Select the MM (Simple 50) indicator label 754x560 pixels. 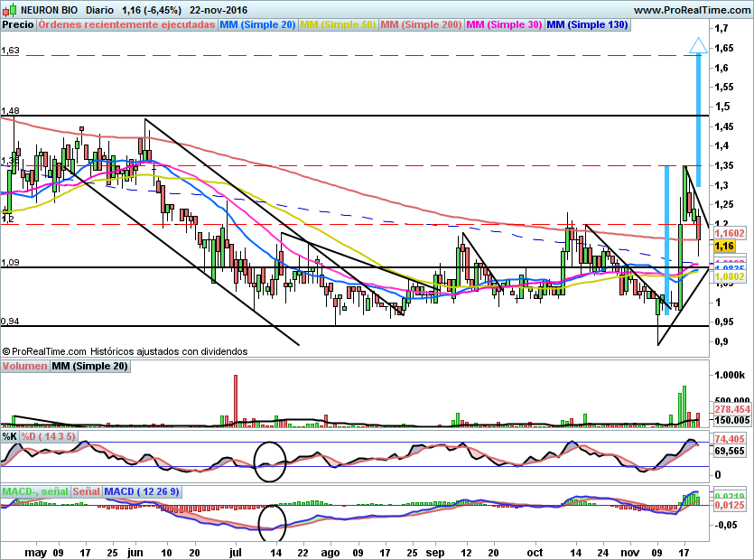click(x=339, y=25)
